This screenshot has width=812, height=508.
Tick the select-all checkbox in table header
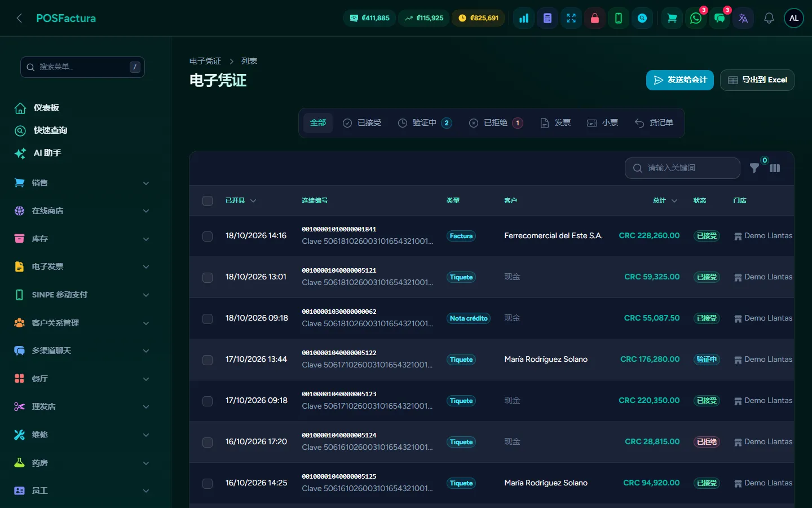pos(208,201)
